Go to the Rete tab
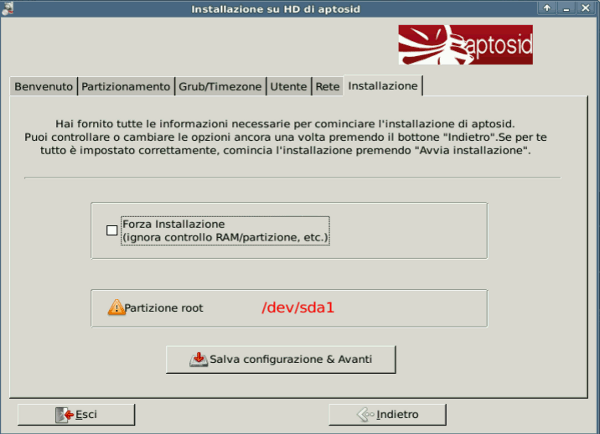This screenshot has height=434, width=600. [x=328, y=86]
